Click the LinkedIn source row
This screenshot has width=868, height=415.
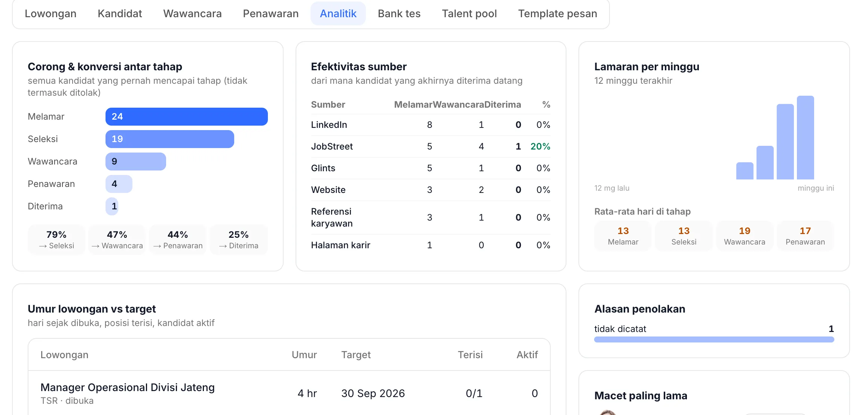click(x=431, y=125)
